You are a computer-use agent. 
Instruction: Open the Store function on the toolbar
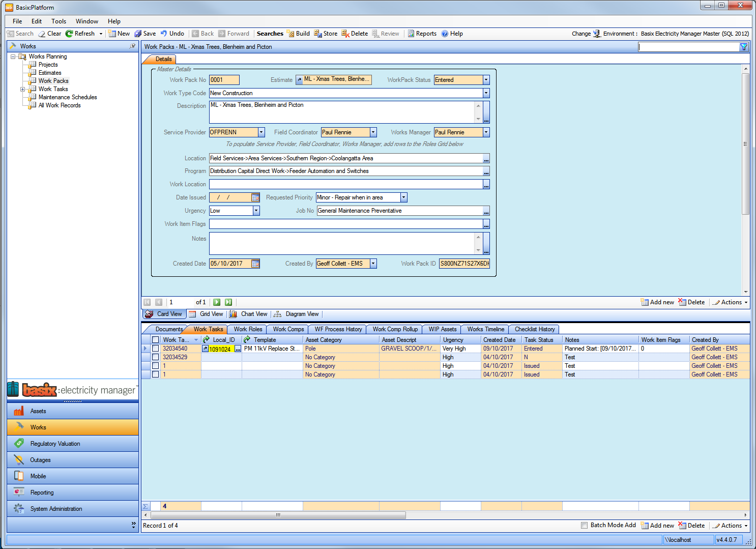tap(326, 33)
